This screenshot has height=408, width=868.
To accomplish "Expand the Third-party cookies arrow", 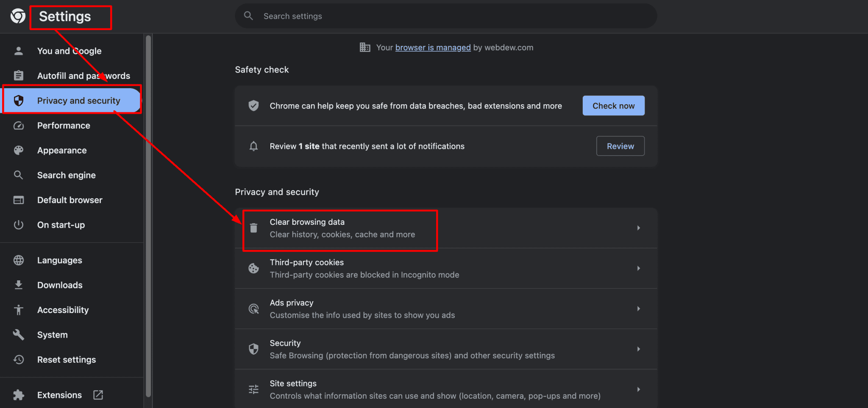I will (x=638, y=268).
